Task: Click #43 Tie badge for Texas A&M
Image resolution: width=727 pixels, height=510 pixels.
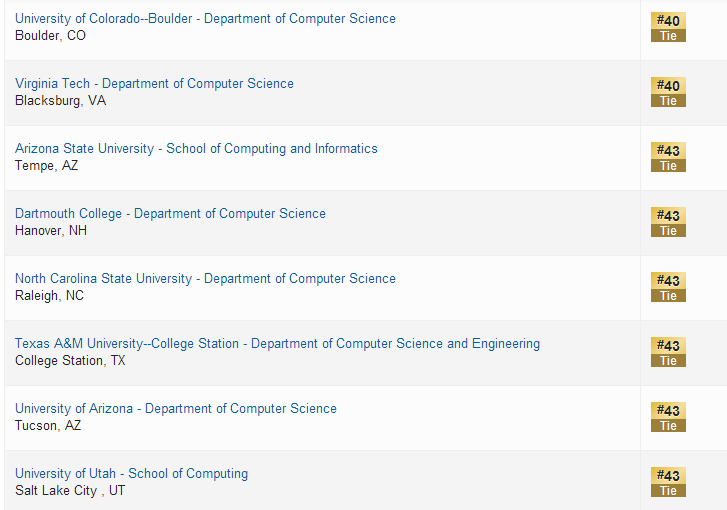Action: (x=668, y=352)
